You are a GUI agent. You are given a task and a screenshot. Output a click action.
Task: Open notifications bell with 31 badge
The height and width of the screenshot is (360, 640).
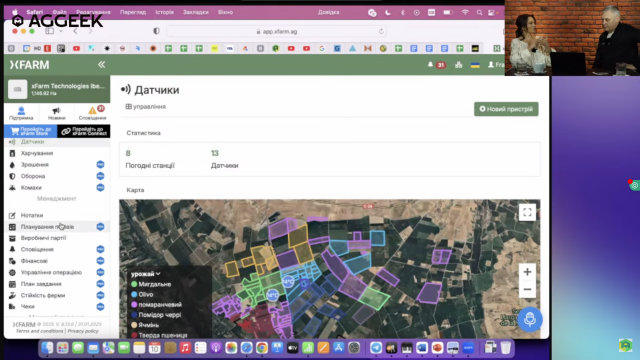tap(436, 64)
